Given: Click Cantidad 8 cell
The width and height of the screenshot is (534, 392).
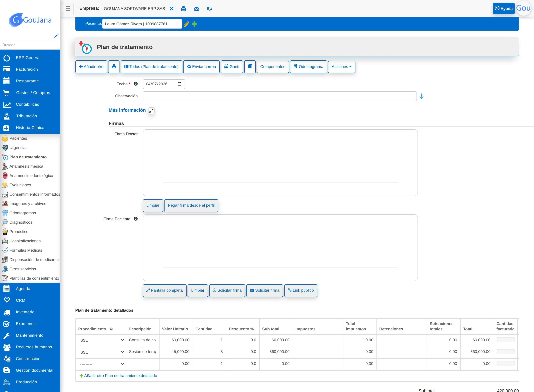Looking at the screenshot, I should click(x=210, y=352).
